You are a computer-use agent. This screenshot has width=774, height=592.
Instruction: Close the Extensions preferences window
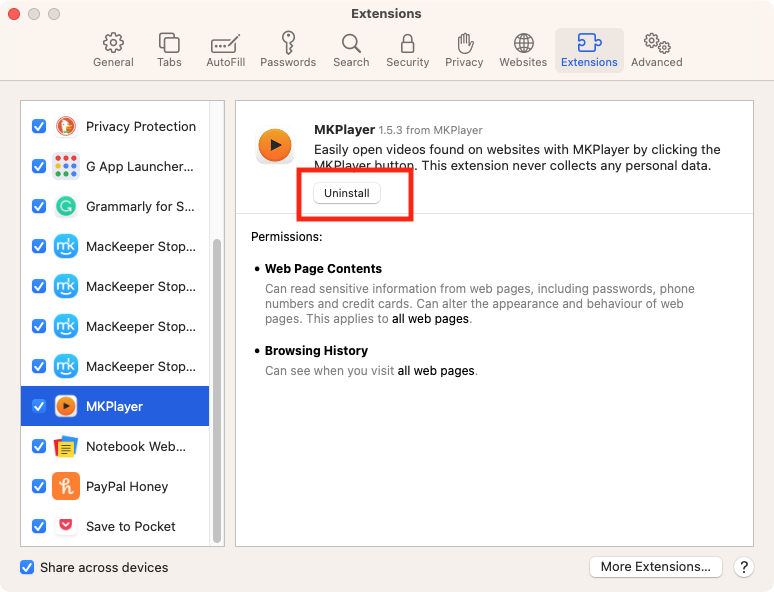tap(14, 14)
